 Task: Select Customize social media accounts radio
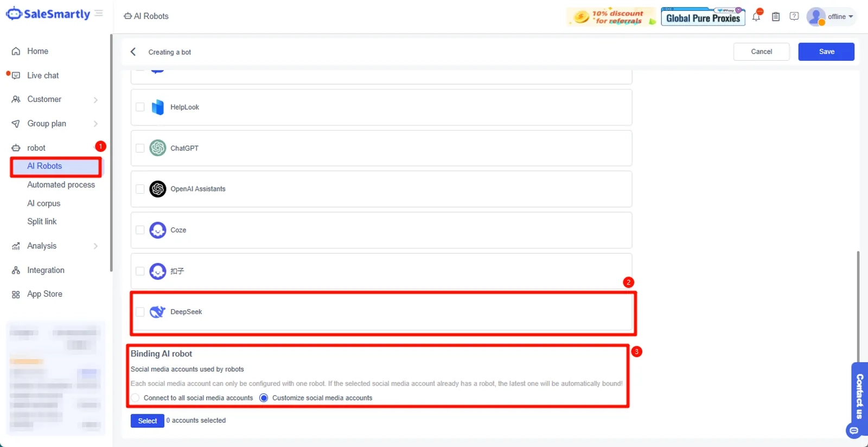264,398
